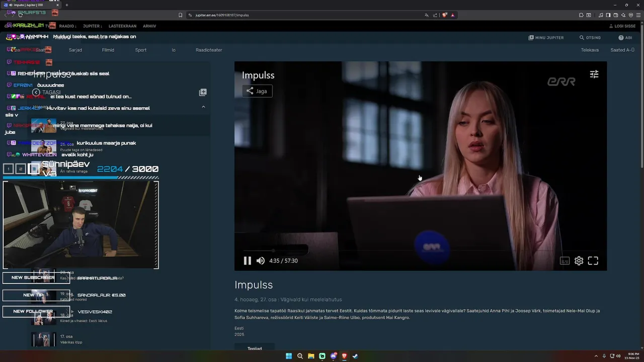Bookmark this page in the address bar
The image size is (644, 362).
(181, 15)
